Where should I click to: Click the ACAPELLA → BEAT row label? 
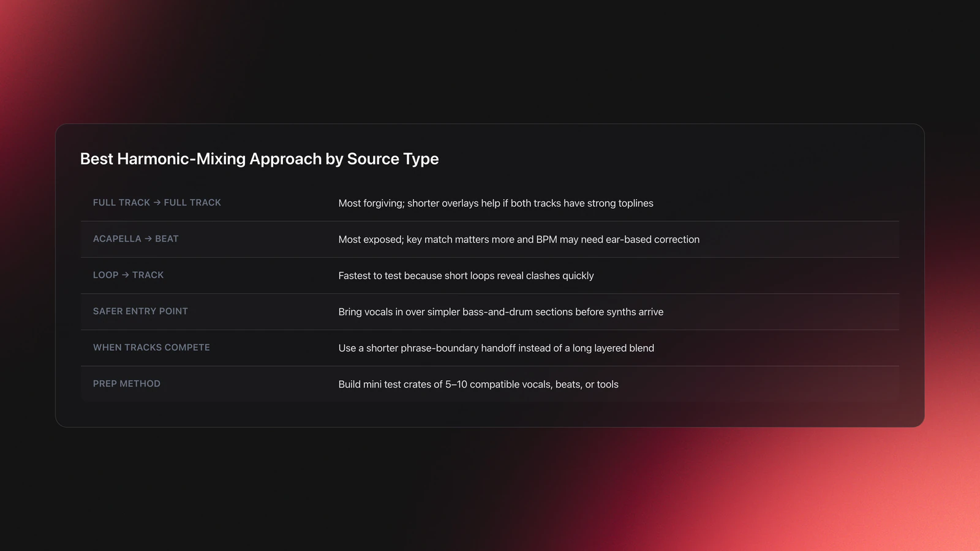[x=136, y=239]
